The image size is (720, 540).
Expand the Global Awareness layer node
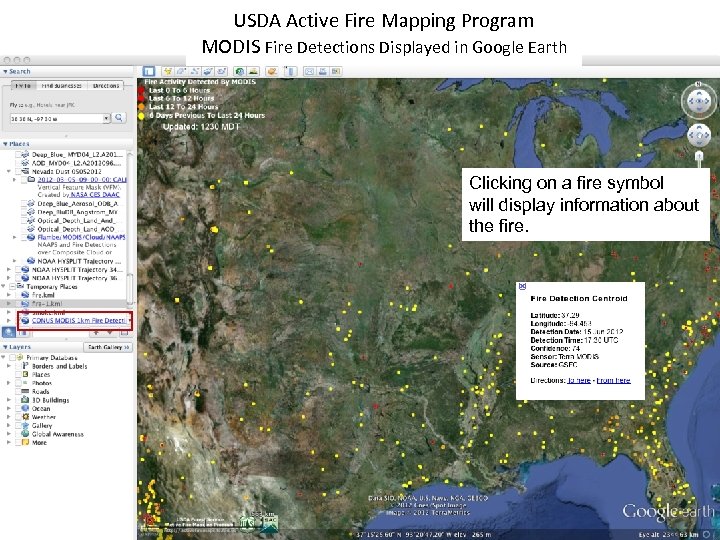(x=9, y=434)
